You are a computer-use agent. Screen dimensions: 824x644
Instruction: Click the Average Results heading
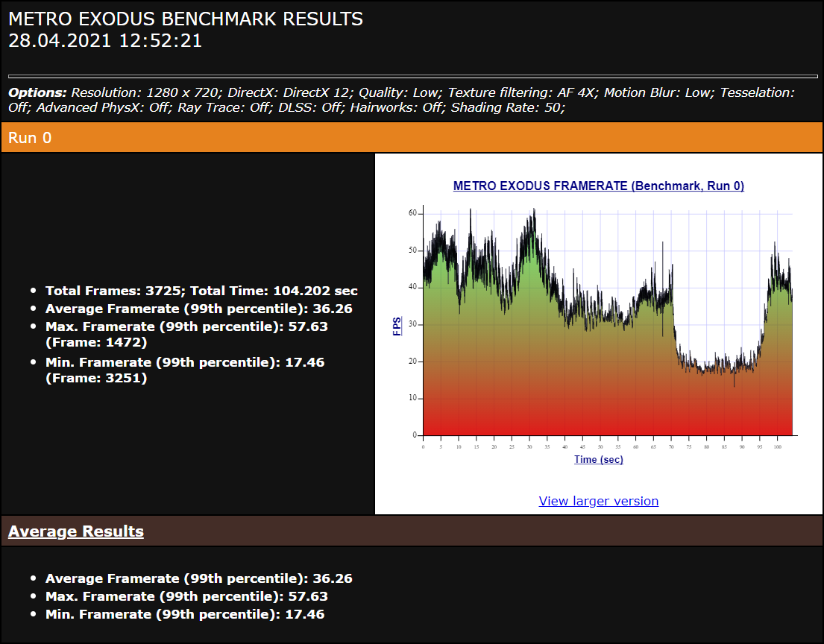tap(75, 531)
